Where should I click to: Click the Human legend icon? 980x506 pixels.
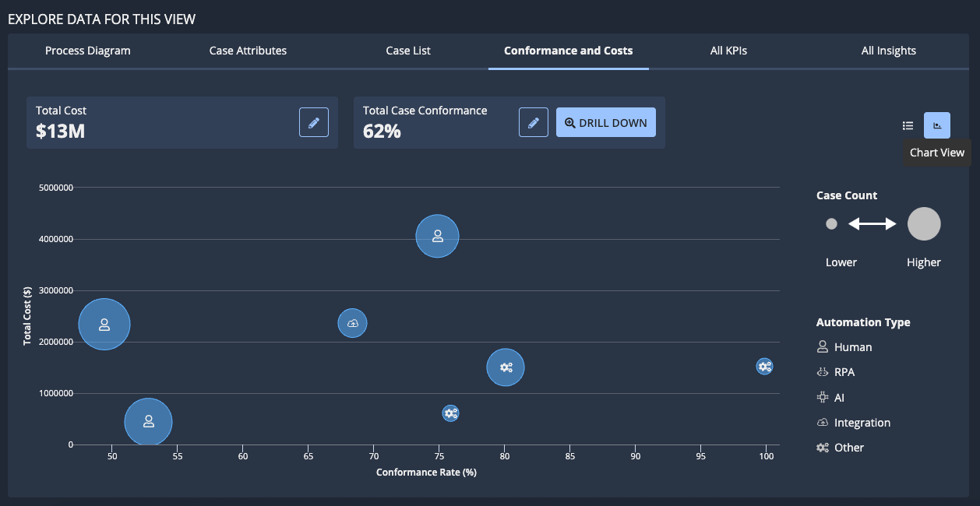pos(822,347)
